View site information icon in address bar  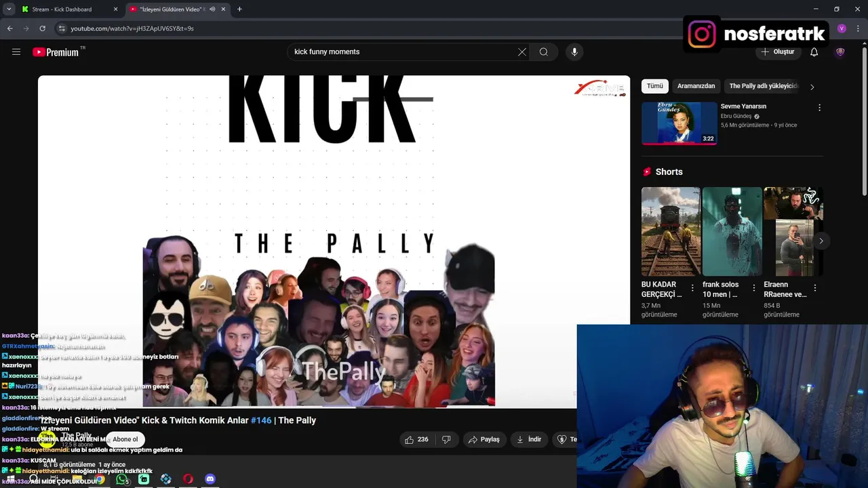tap(62, 28)
